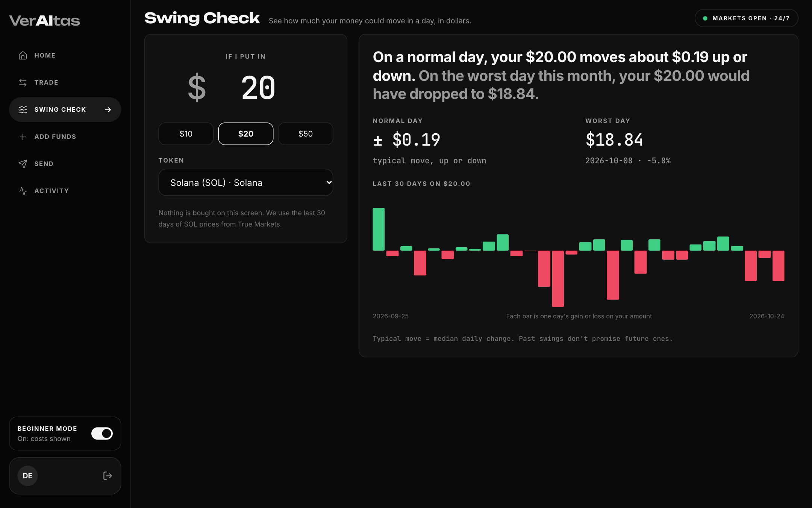Open the Solana (SOL) token dropdown

246,183
